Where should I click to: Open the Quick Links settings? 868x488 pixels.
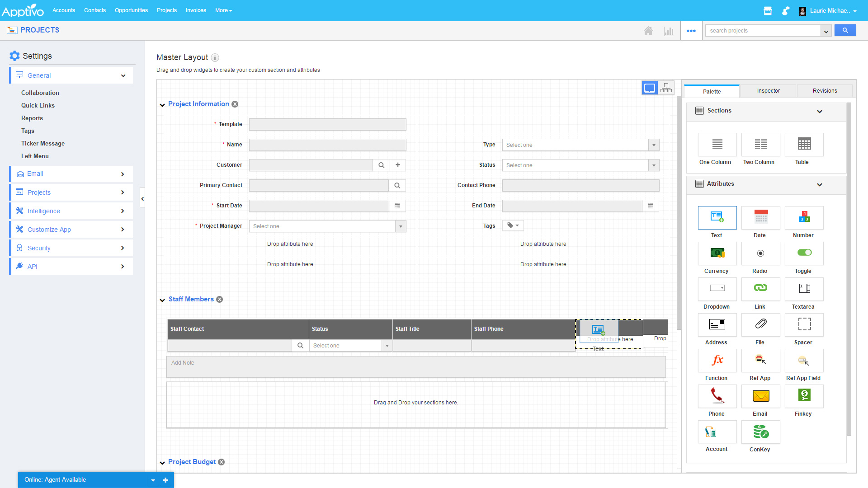coord(38,105)
